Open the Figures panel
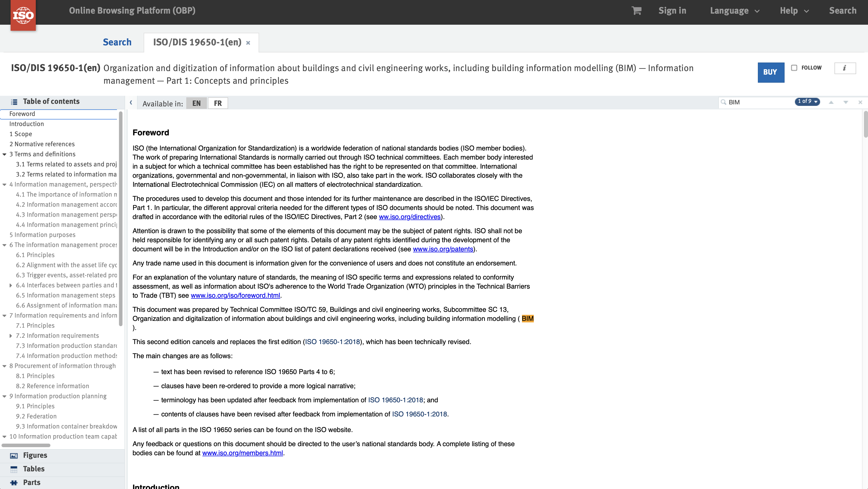The width and height of the screenshot is (868, 489). 35,455
